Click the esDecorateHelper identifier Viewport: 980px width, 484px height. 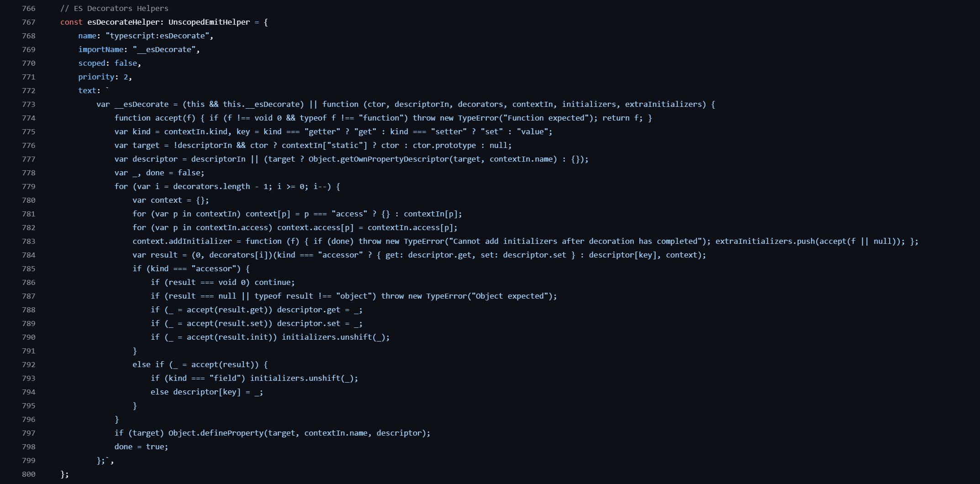pos(123,22)
